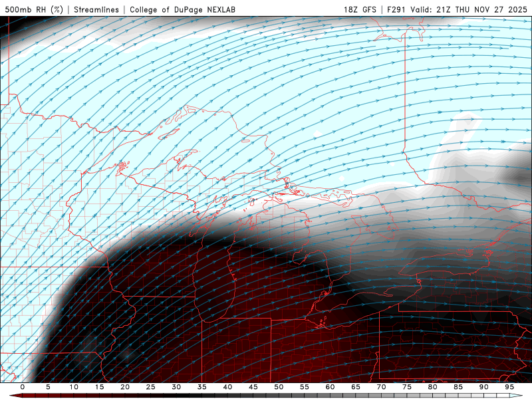Click the 60 value on the color scale
The height and width of the screenshot is (399, 532).
click(330, 387)
